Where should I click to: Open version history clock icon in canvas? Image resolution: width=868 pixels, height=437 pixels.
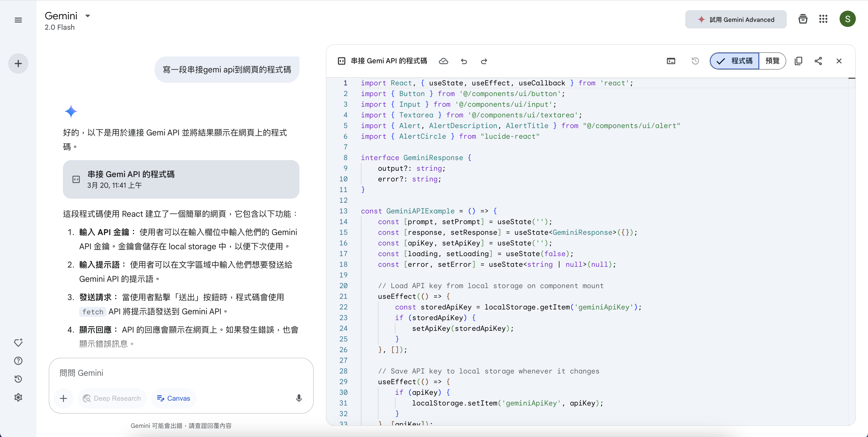point(695,61)
